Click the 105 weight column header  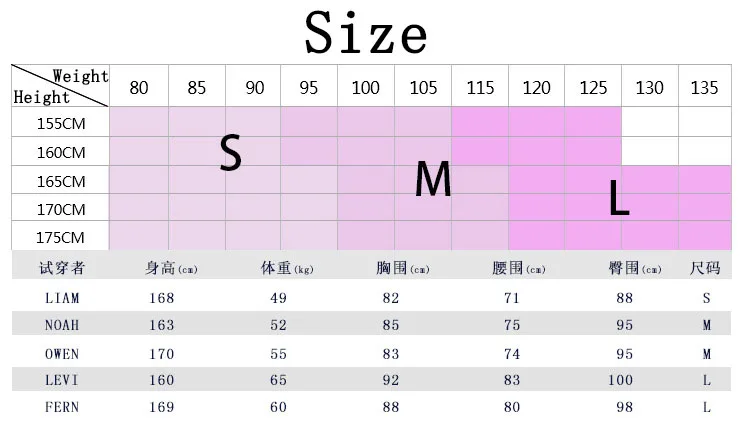pyautogui.click(x=423, y=86)
